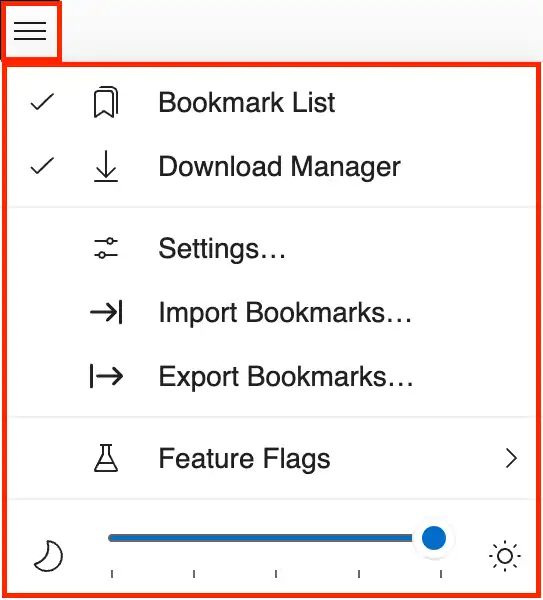Click the blue brightness slider handle
The image size is (543, 600).
(434, 538)
